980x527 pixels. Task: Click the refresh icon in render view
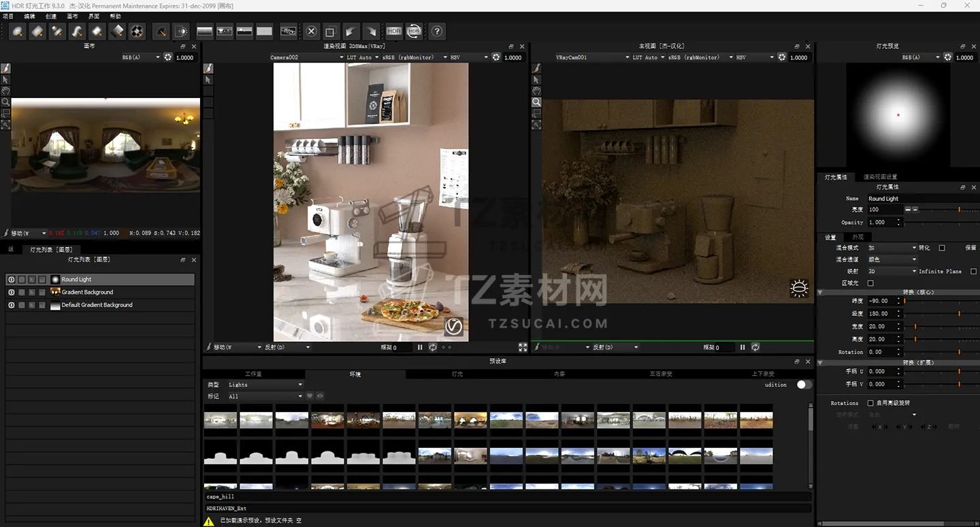pyautogui.click(x=433, y=347)
